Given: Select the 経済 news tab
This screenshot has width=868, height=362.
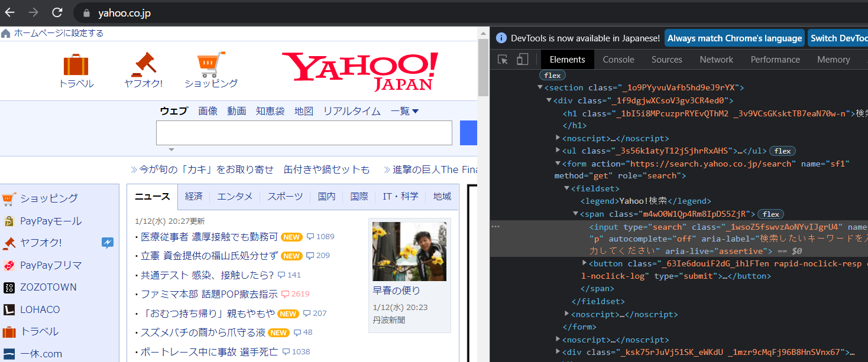Looking at the screenshot, I should (x=194, y=197).
